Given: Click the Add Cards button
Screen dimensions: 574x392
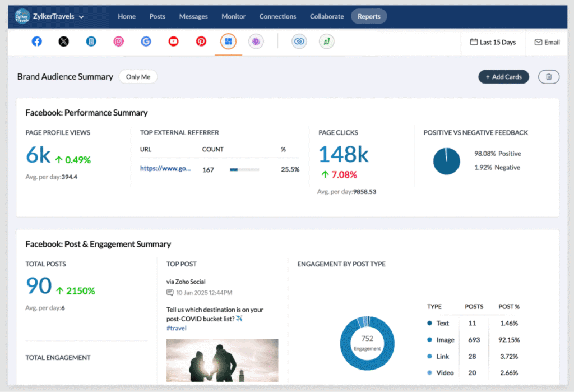Looking at the screenshot, I should click(503, 77).
